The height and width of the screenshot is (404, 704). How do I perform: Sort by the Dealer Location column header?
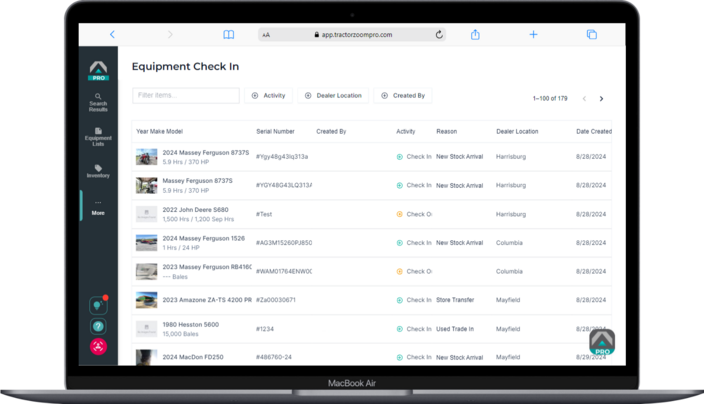click(517, 132)
